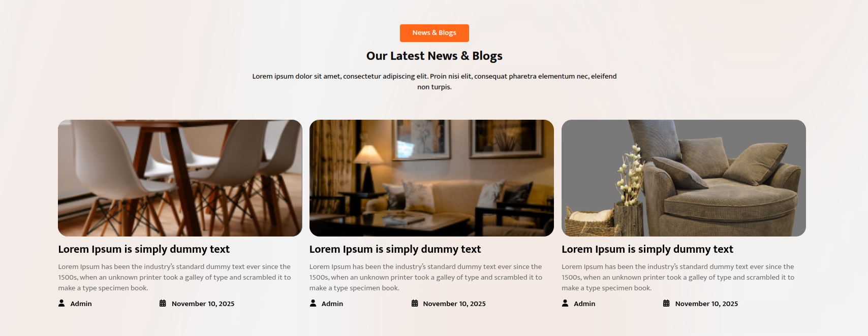The image size is (868, 336).
Task: Open the living room lamp blog image
Action: point(431,178)
